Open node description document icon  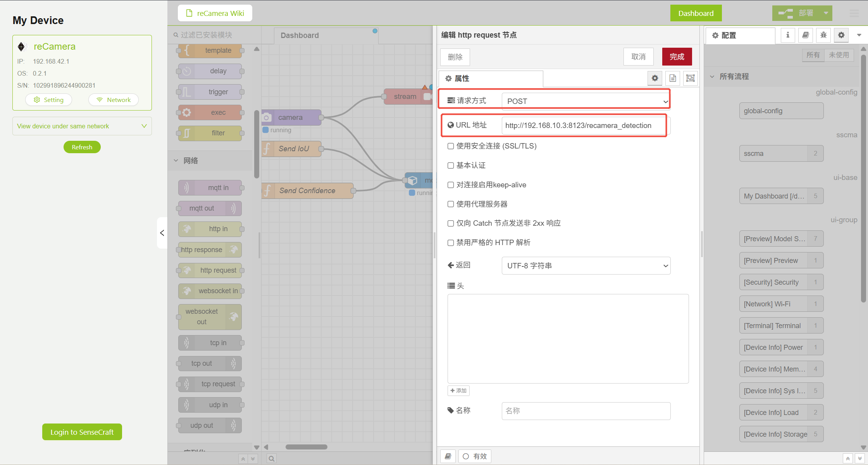pyautogui.click(x=673, y=78)
